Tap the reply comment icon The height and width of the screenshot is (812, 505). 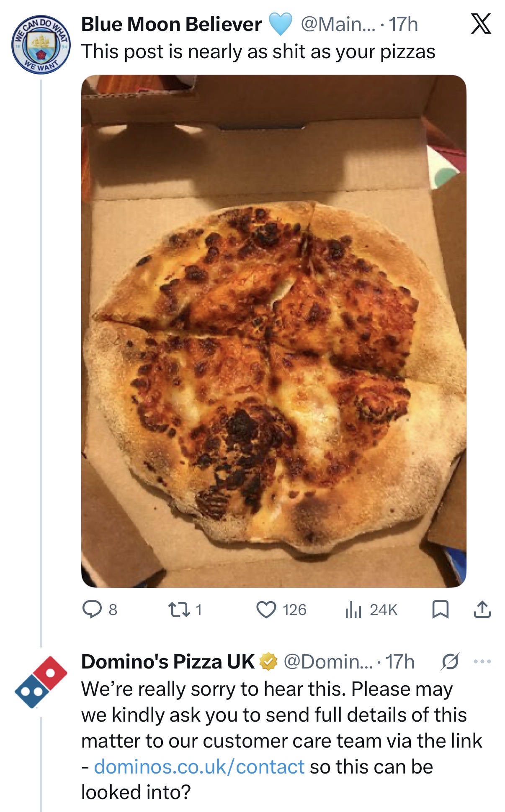[92, 610]
